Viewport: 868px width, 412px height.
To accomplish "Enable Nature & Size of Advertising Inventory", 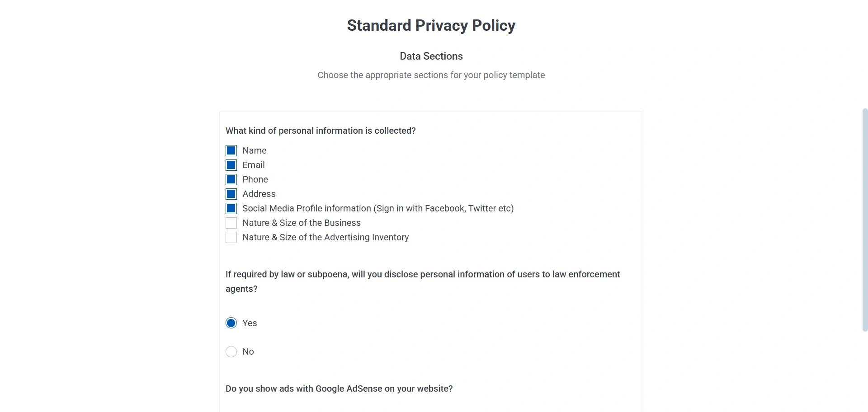I will [x=231, y=237].
